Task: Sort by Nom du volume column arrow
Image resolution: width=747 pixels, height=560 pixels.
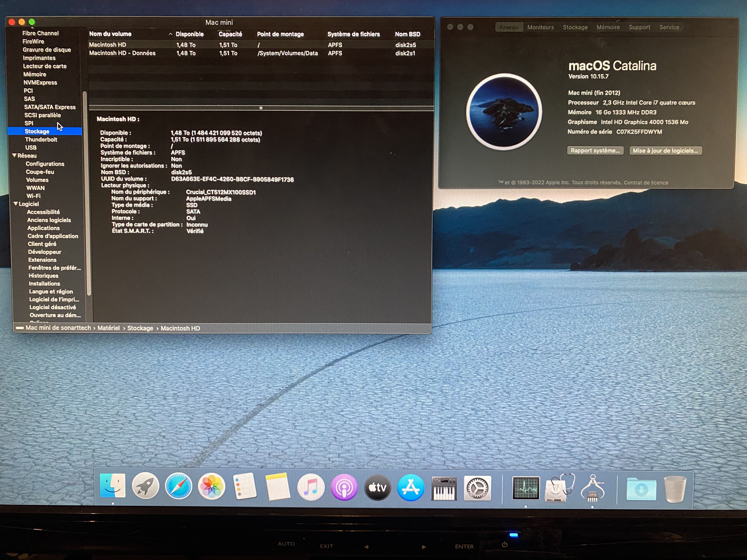Action: 171,34
